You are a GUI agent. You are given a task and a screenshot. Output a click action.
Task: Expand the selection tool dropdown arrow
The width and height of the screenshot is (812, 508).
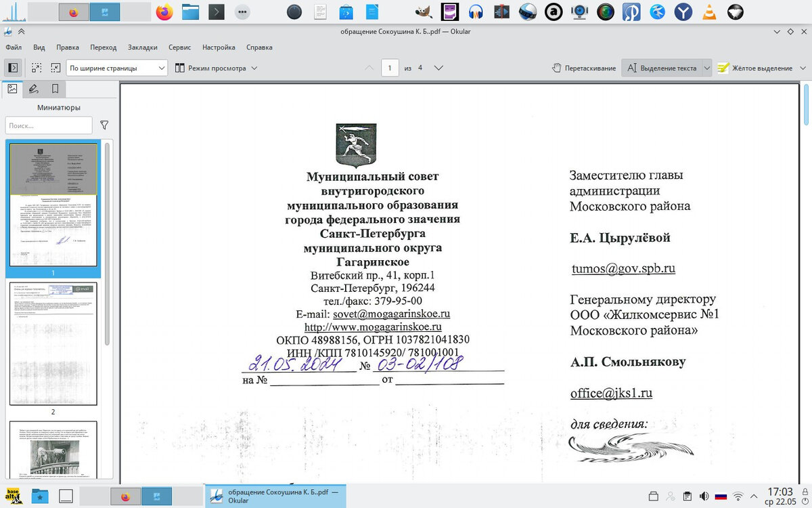point(706,68)
